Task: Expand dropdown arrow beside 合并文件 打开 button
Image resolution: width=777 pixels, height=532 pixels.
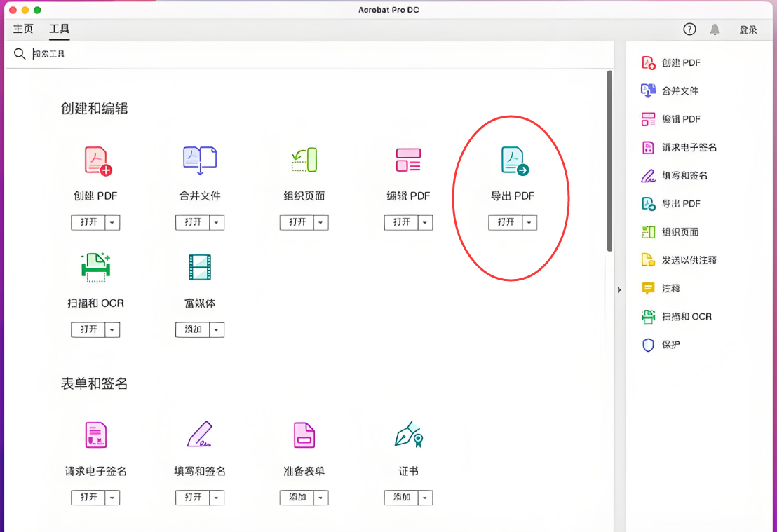Action: (217, 222)
